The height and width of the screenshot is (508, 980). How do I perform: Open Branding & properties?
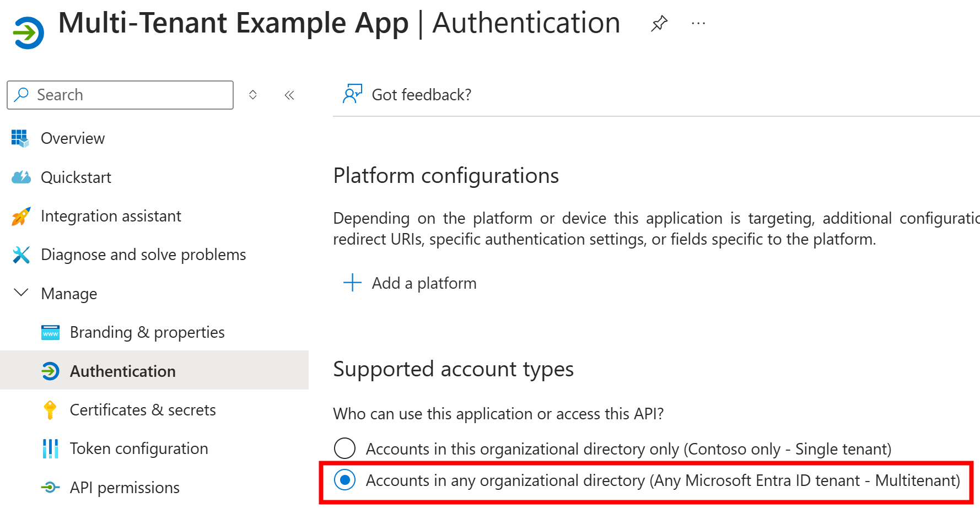pyautogui.click(x=147, y=332)
